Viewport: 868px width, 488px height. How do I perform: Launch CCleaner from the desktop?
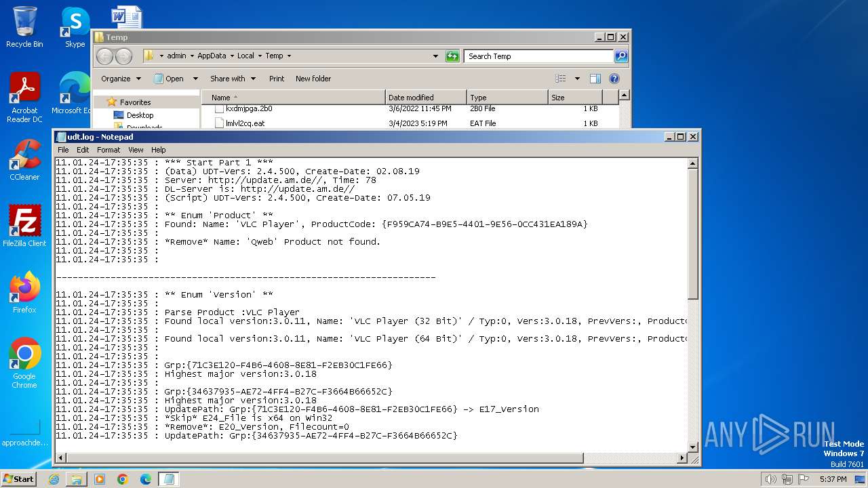[24, 160]
